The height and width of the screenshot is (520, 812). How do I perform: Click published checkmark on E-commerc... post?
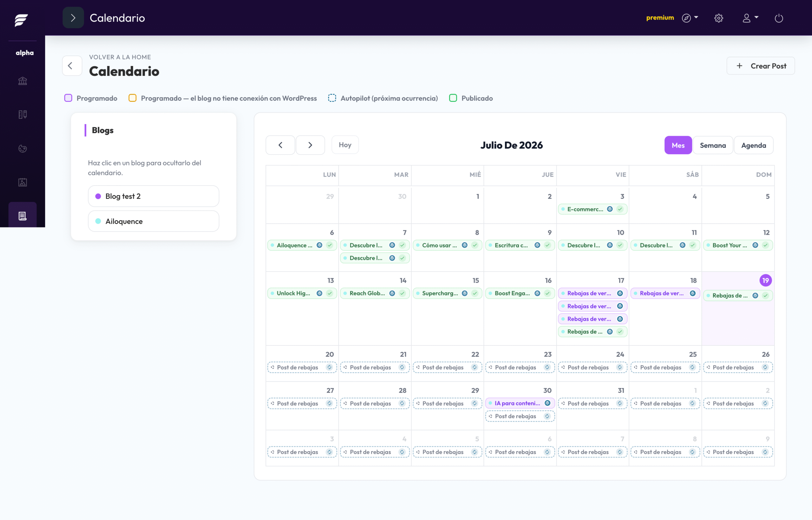click(620, 209)
